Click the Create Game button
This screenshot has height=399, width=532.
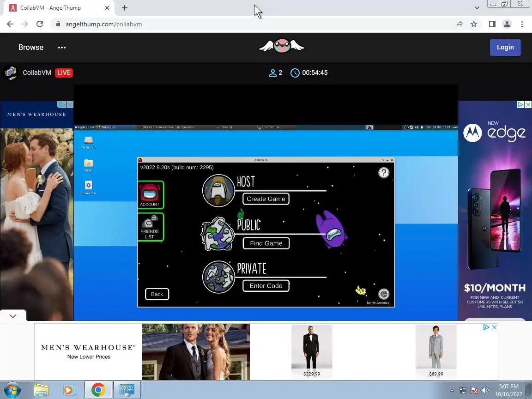pyautogui.click(x=266, y=199)
